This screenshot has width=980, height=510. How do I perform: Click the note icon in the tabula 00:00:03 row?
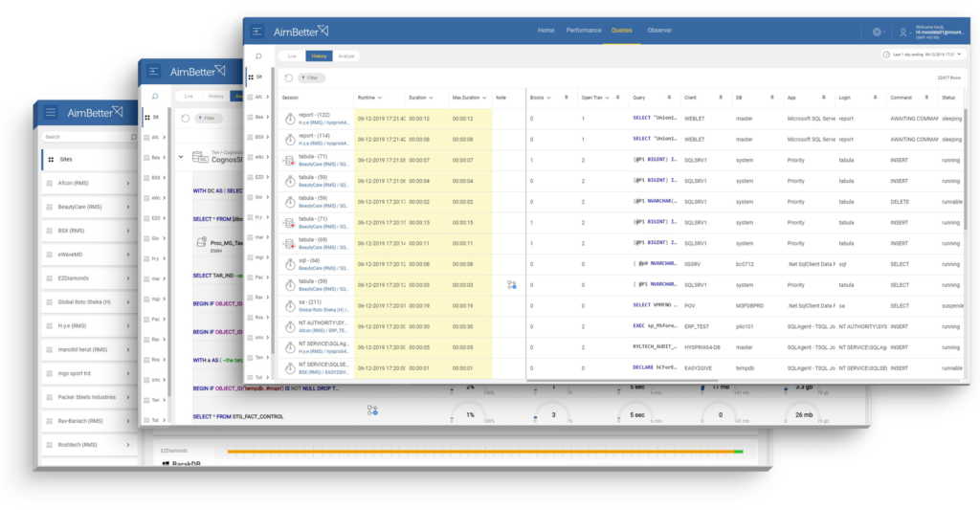512,285
